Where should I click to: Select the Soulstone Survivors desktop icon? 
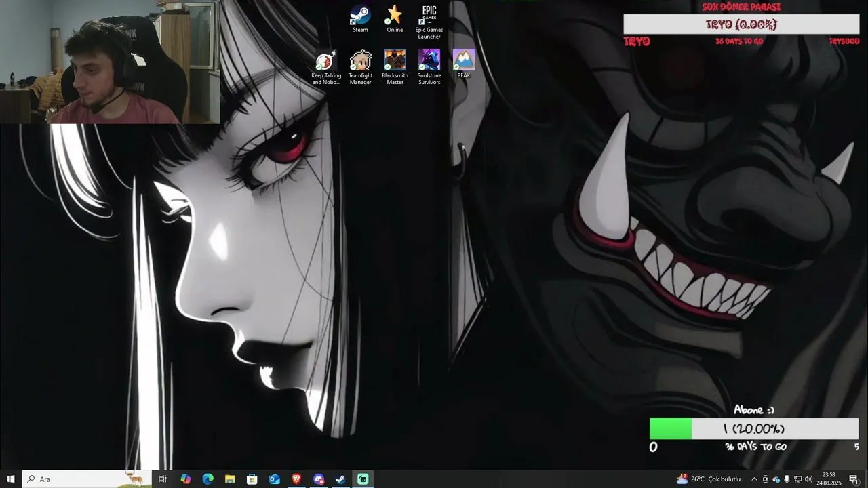429,67
